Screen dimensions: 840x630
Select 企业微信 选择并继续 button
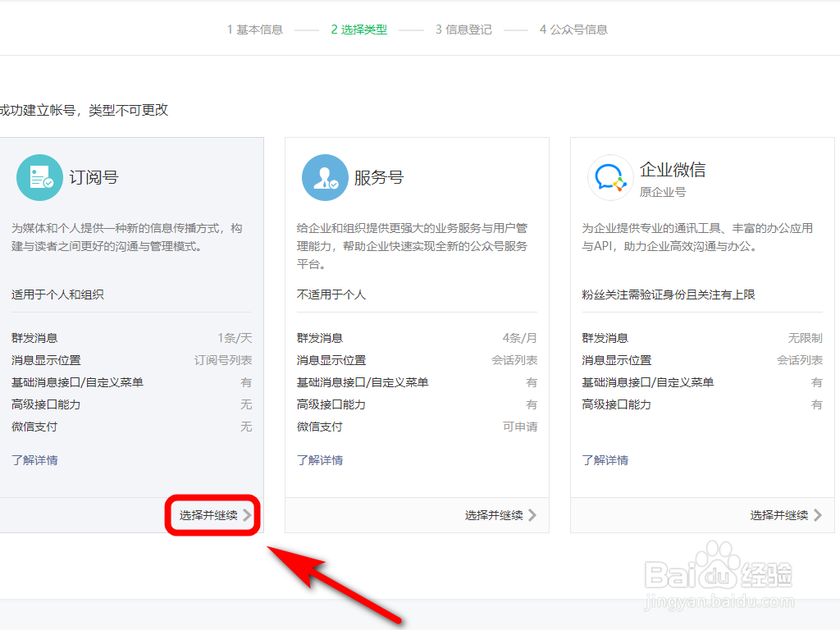[786, 515]
